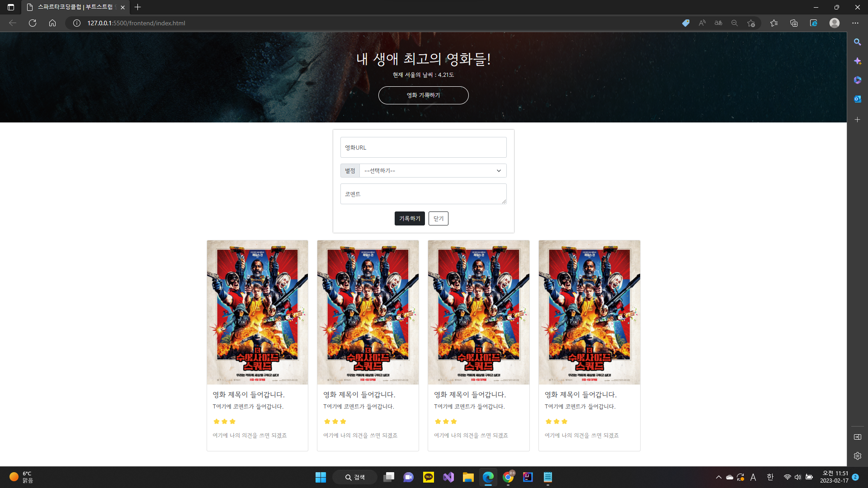This screenshot has height=488, width=868.
Task: Open the tab actions menu icon
Action: (x=11, y=7)
